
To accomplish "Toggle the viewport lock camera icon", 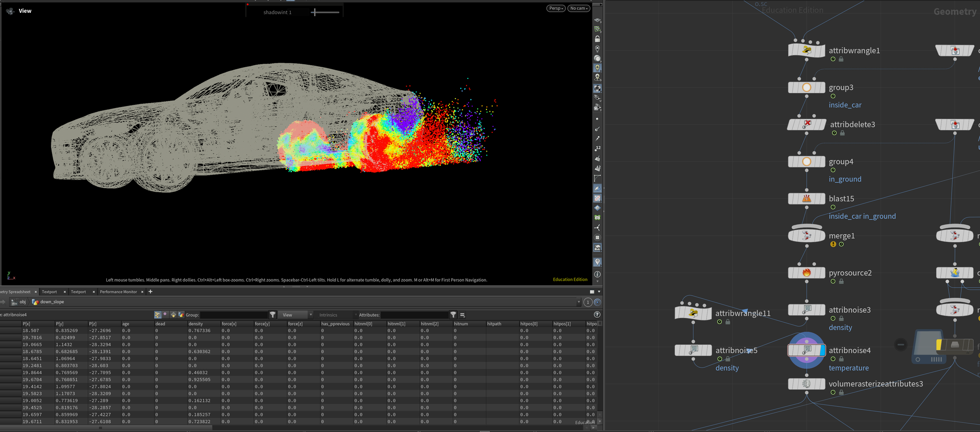I will pos(597,39).
